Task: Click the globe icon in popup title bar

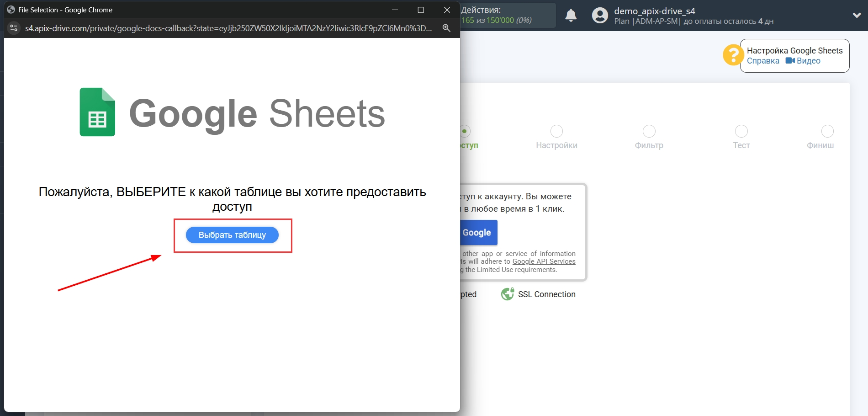Action: point(11,10)
